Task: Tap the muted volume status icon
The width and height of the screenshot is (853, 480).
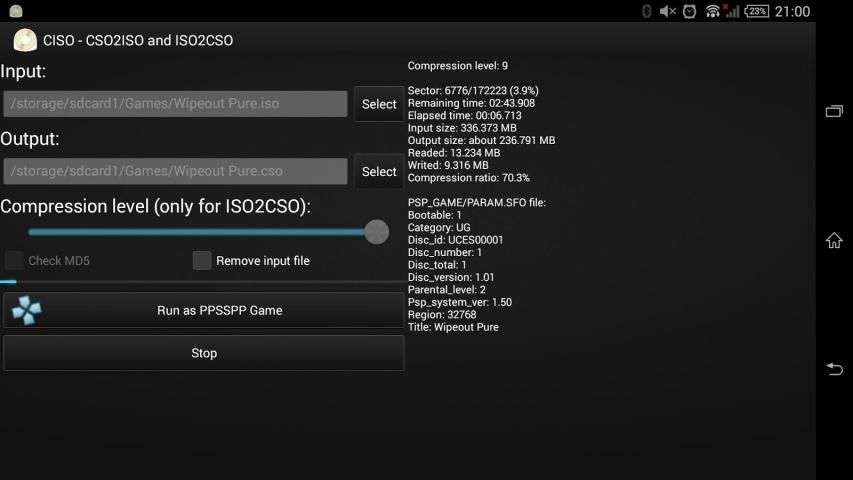Action: tap(667, 11)
